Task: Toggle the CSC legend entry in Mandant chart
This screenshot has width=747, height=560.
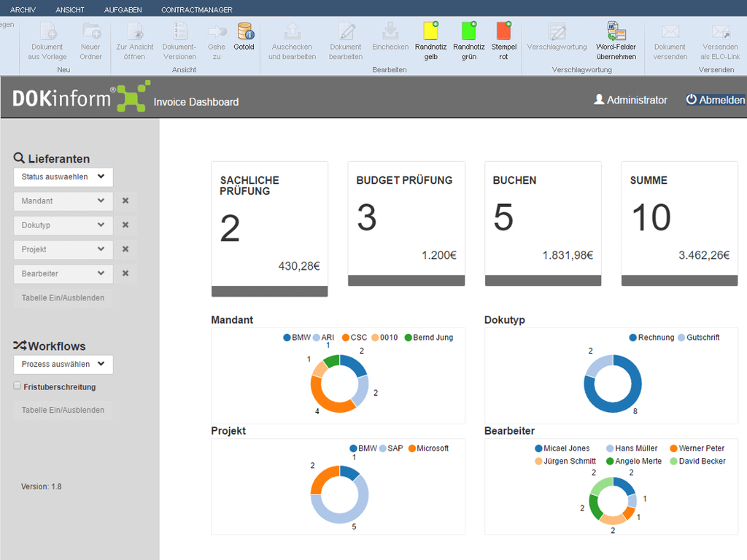Action: tap(354, 338)
